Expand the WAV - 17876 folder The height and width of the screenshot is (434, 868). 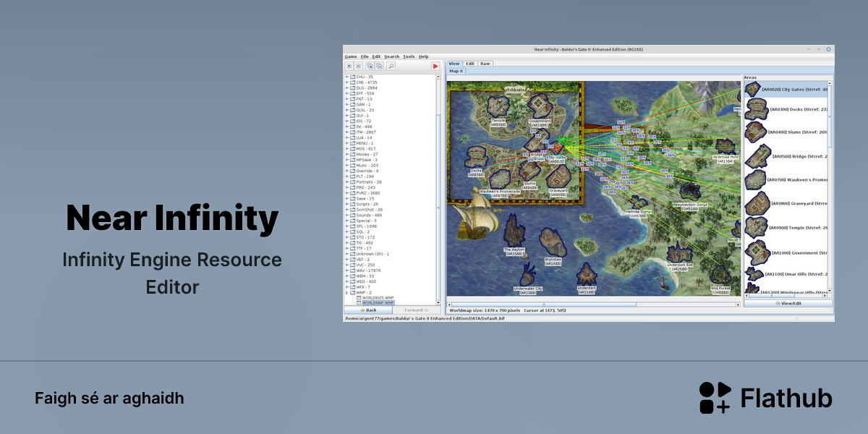[347, 271]
